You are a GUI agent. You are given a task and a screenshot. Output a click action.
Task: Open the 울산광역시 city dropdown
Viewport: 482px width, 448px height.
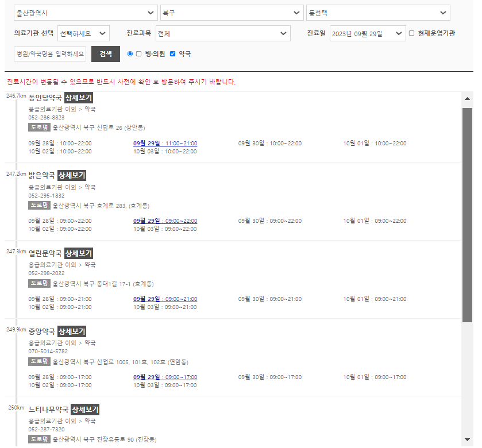[x=86, y=13]
